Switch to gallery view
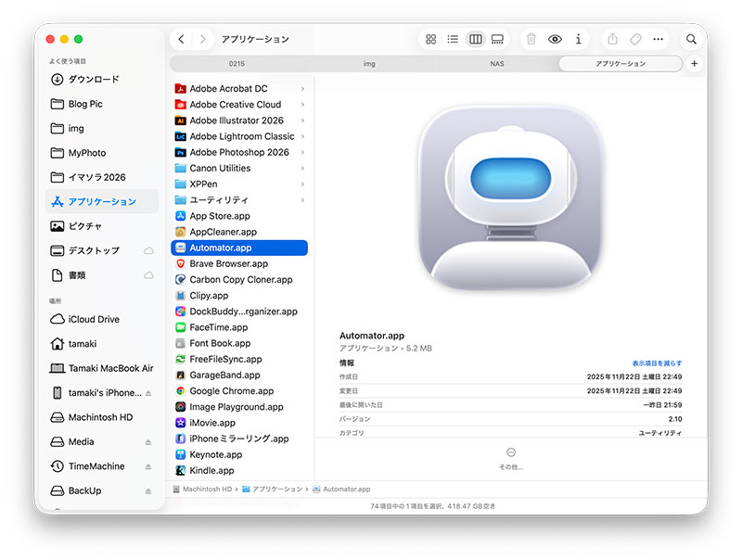This screenshot has height=560, width=742. click(498, 40)
